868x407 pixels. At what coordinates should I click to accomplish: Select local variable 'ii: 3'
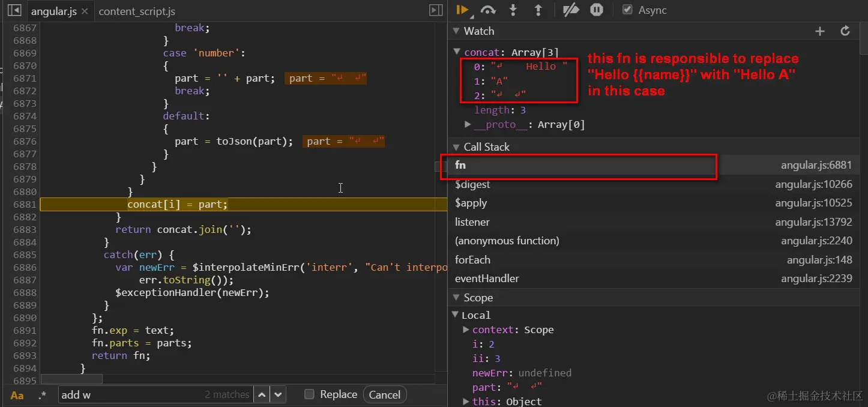click(x=486, y=358)
